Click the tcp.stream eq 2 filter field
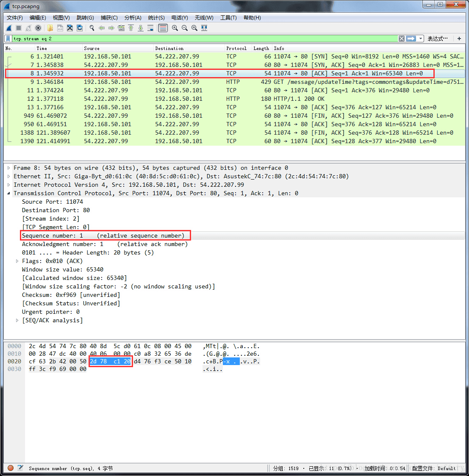This screenshot has width=469, height=476. coord(203,39)
